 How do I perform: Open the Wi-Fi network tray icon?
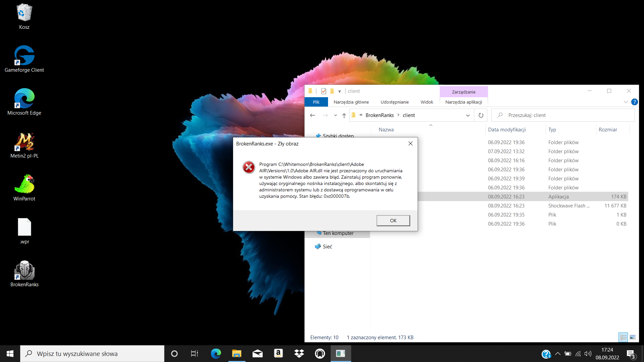[578, 354]
